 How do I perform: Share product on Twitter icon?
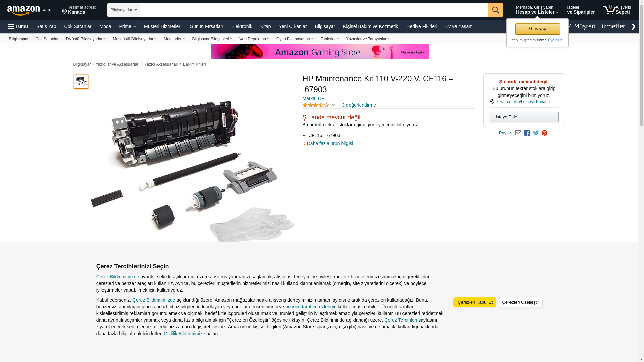click(536, 133)
